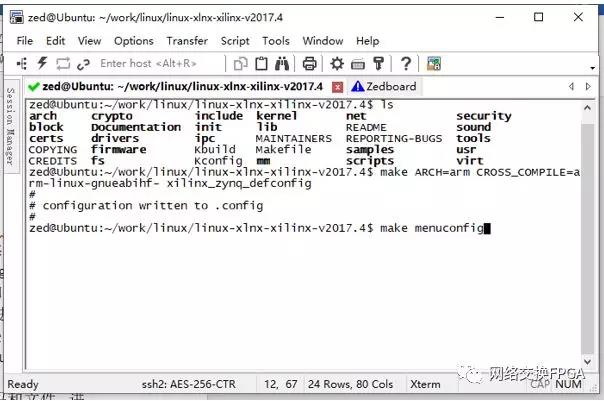Image resolution: width=604 pixels, height=401 pixels.
Task: Click the Disconnect chain-link icon
Action: click(x=83, y=64)
